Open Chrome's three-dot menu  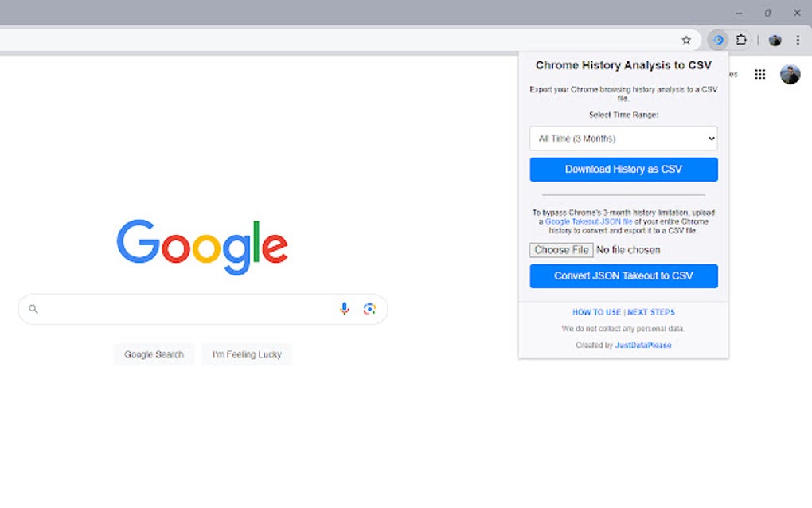point(798,40)
